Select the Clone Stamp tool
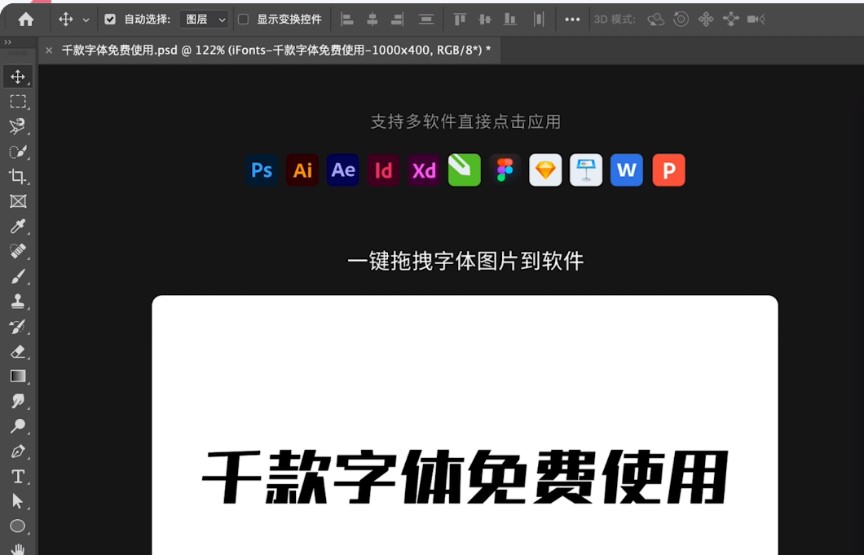Viewport: 864px width, 555px height. (18, 301)
